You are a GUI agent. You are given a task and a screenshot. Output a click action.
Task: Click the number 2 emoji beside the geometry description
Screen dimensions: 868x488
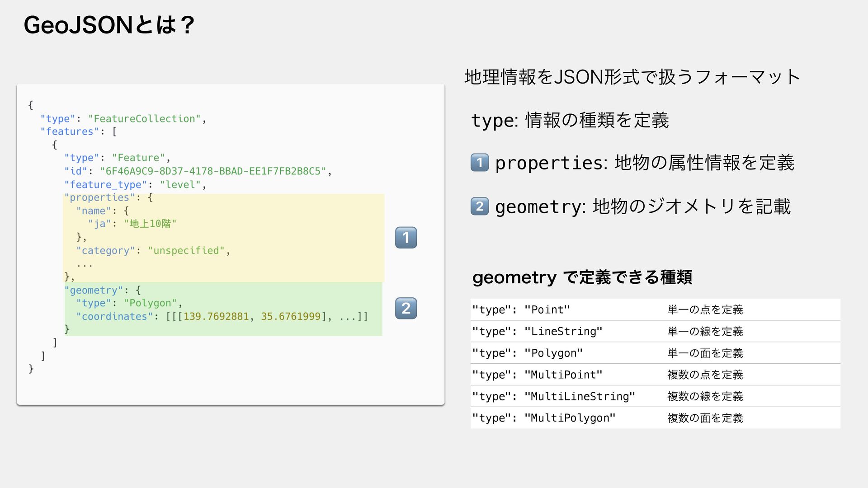[480, 206]
